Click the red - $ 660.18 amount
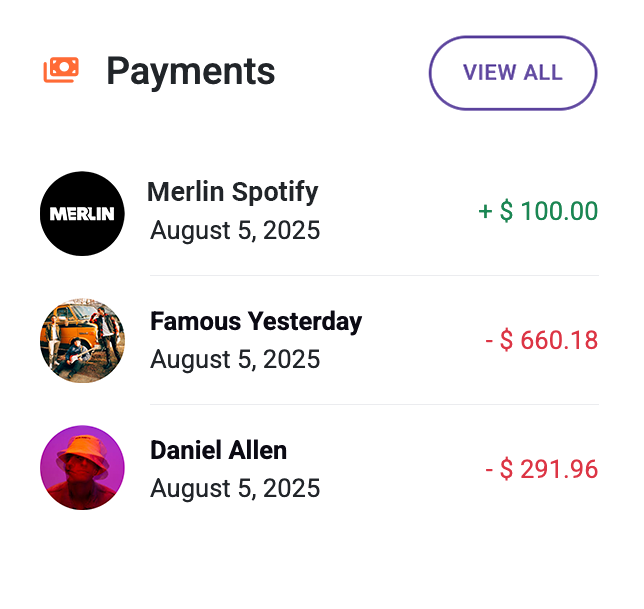The image size is (644, 609). [x=541, y=340]
